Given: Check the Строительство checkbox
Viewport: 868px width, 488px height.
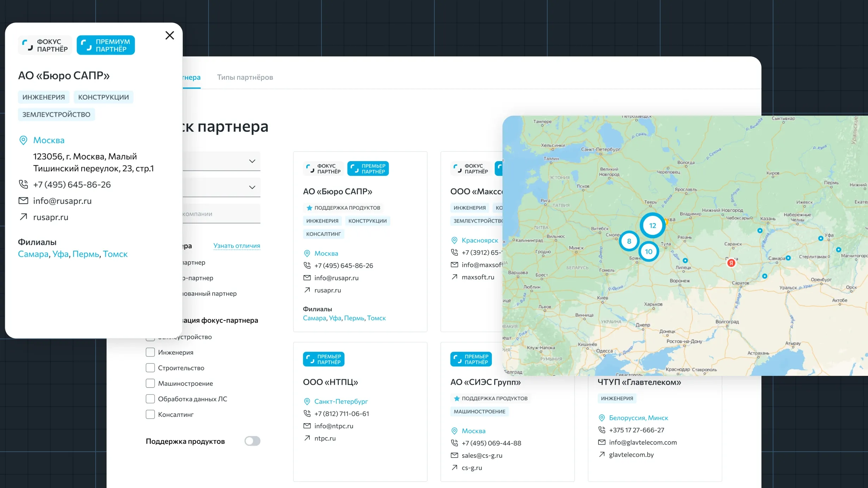Looking at the screenshot, I should (x=150, y=368).
